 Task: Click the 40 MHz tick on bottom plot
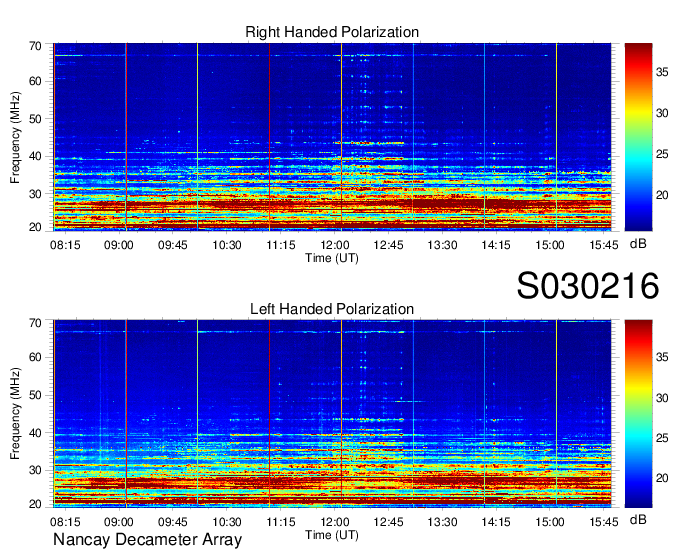(35, 433)
